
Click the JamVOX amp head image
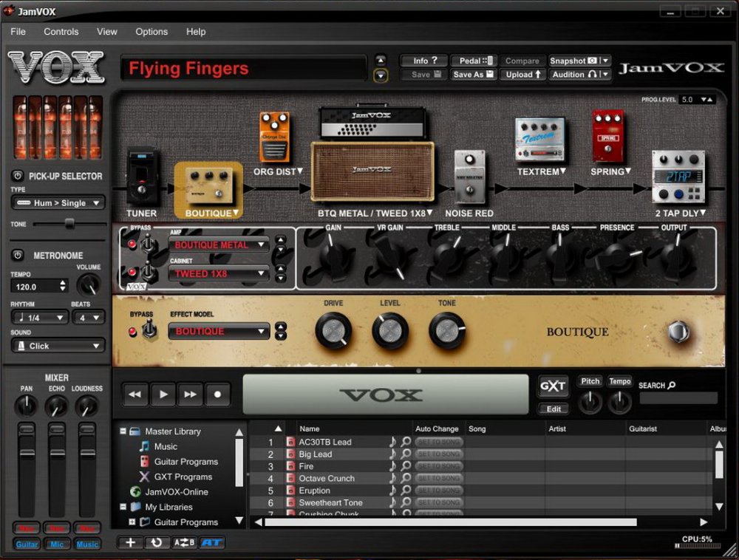tap(372, 122)
